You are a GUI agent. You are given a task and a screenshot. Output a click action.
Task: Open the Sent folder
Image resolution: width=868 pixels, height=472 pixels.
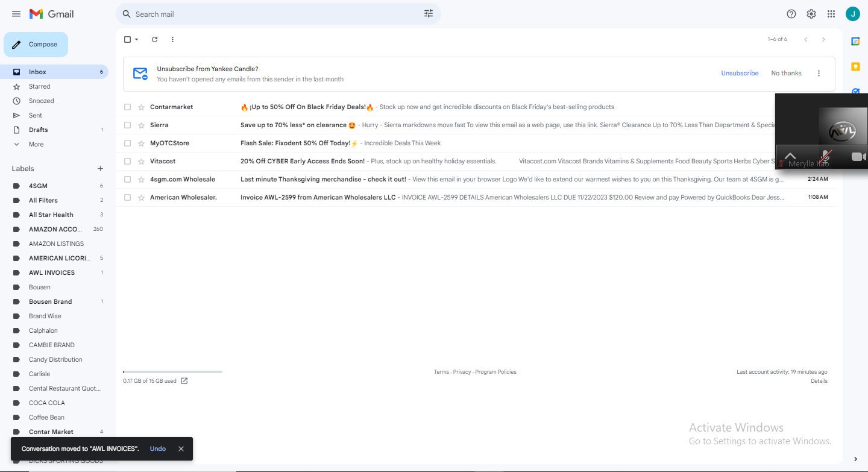(x=54, y=116)
